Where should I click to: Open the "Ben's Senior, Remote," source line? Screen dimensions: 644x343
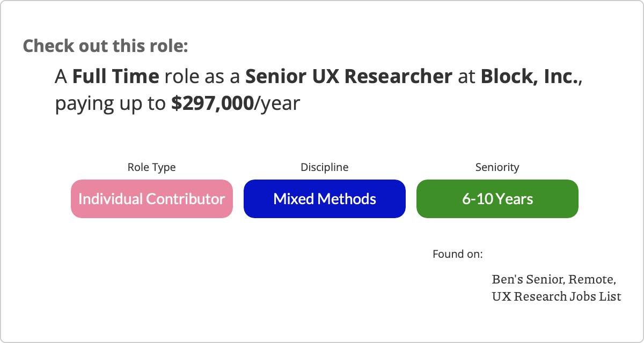553,279
